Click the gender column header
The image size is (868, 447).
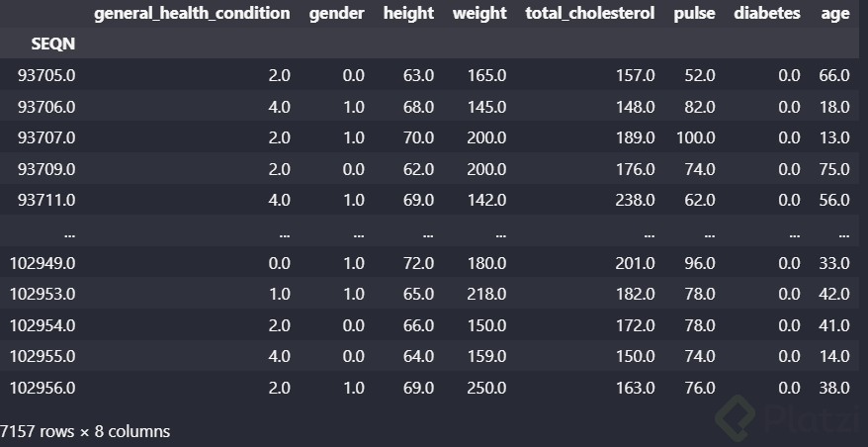coord(336,14)
